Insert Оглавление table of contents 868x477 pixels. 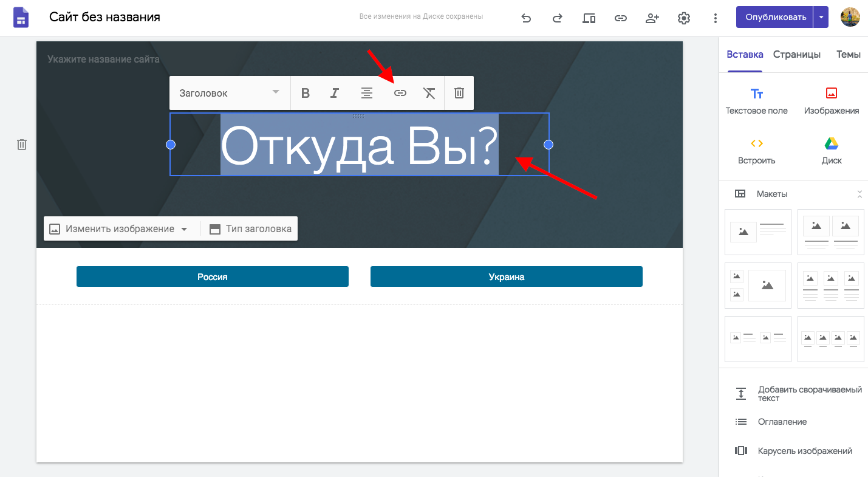(x=771, y=422)
